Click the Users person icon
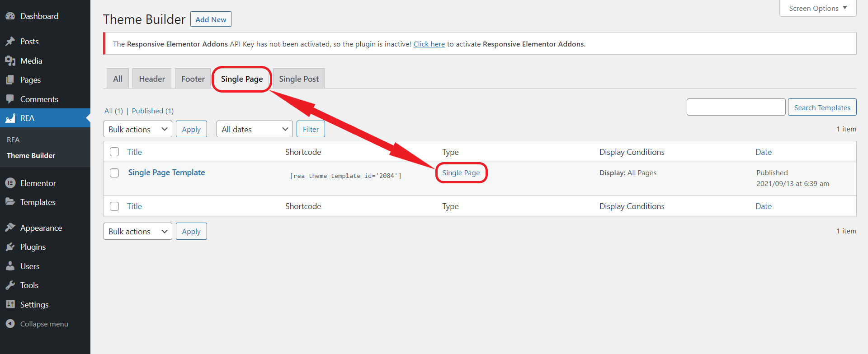The image size is (868, 354). pyautogui.click(x=10, y=266)
